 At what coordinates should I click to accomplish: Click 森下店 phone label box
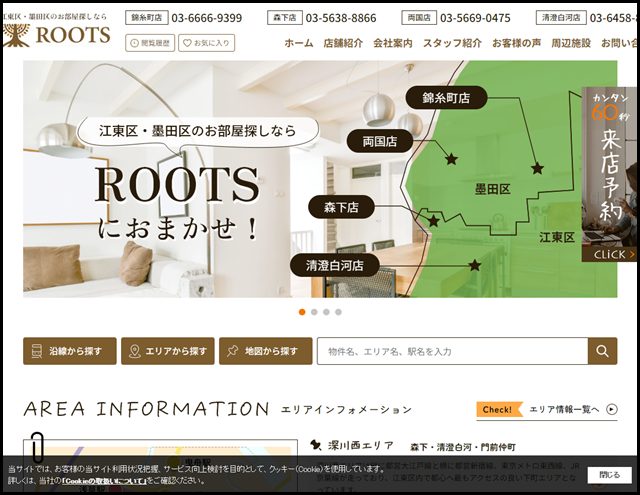point(284,18)
